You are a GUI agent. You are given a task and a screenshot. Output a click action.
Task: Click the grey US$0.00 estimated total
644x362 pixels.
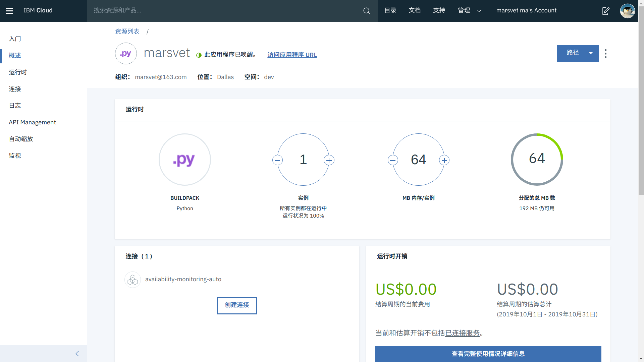[528, 289]
